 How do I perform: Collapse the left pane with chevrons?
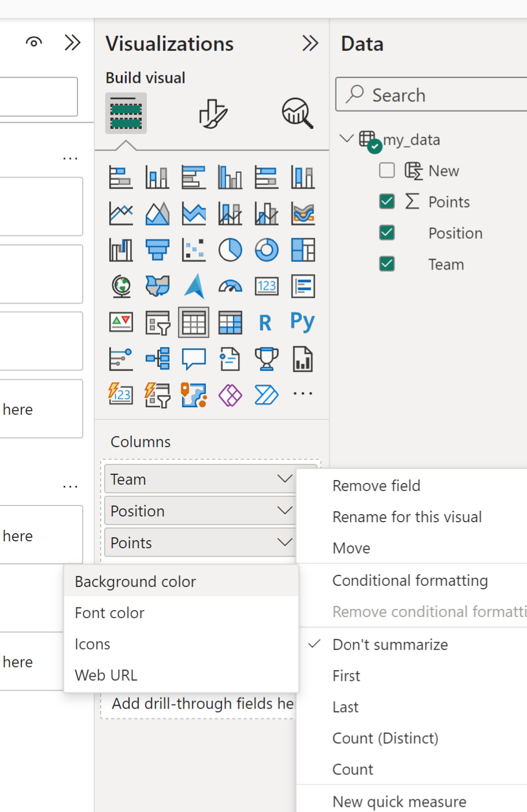click(72, 43)
